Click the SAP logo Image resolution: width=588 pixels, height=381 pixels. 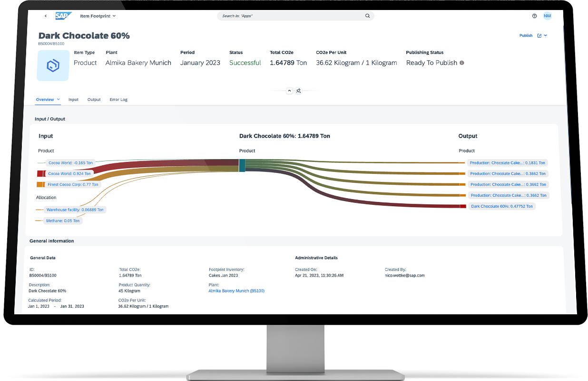click(63, 16)
